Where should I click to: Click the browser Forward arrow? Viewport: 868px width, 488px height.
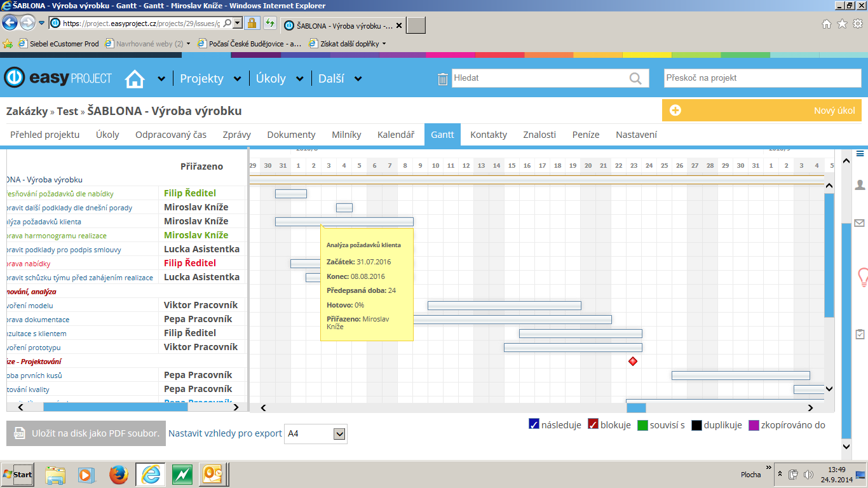click(27, 23)
